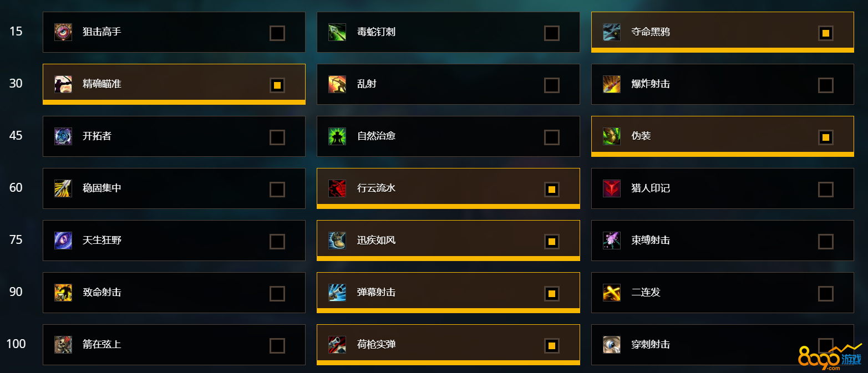Select the 箭在弦上 talent row
The image size is (868, 373).
click(x=174, y=345)
